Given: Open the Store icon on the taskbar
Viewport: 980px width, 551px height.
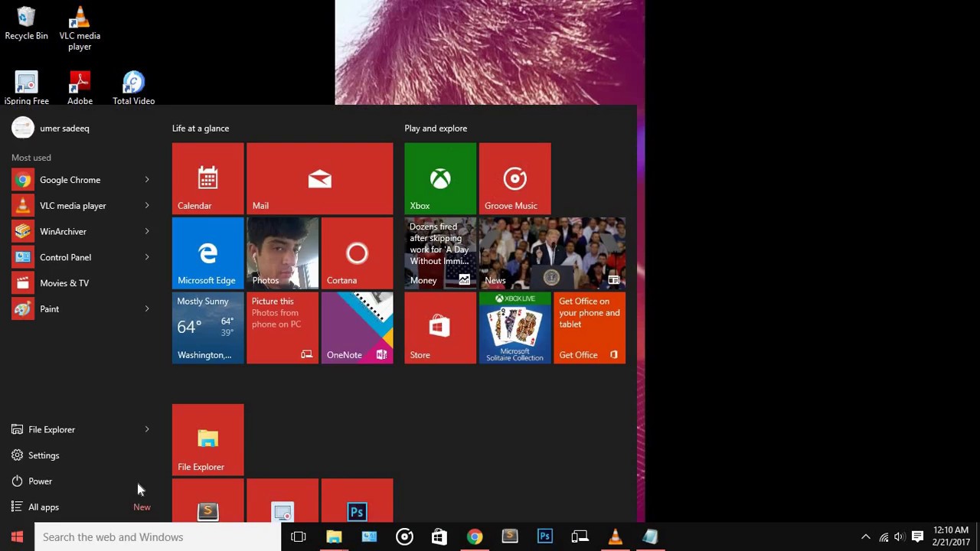Looking at the screenshot, I should click(439, 537).
